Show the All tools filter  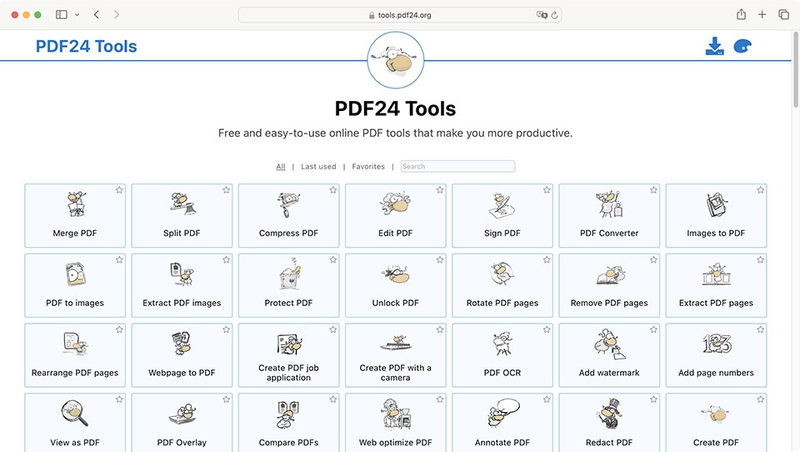point(281,166)
